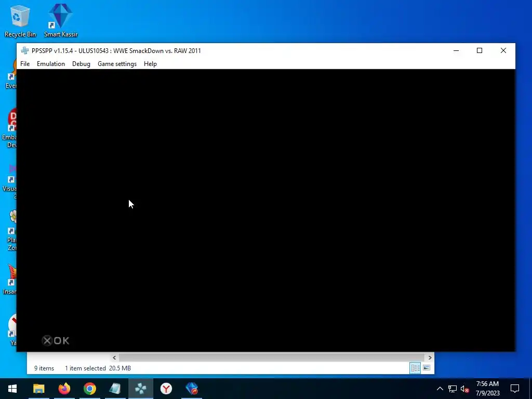Image resolution: width=532 pixels, height=399 pixels.
Task: Minimize the PPSSPP window
Action: [456, 50]
